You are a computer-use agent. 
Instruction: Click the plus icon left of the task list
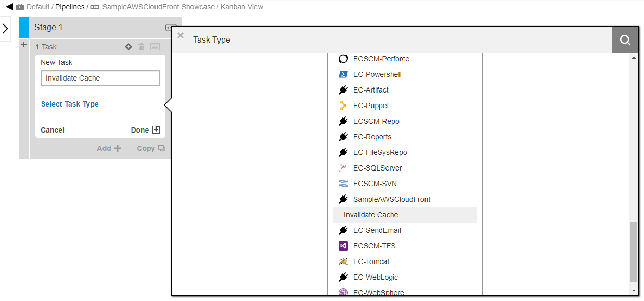24,45
